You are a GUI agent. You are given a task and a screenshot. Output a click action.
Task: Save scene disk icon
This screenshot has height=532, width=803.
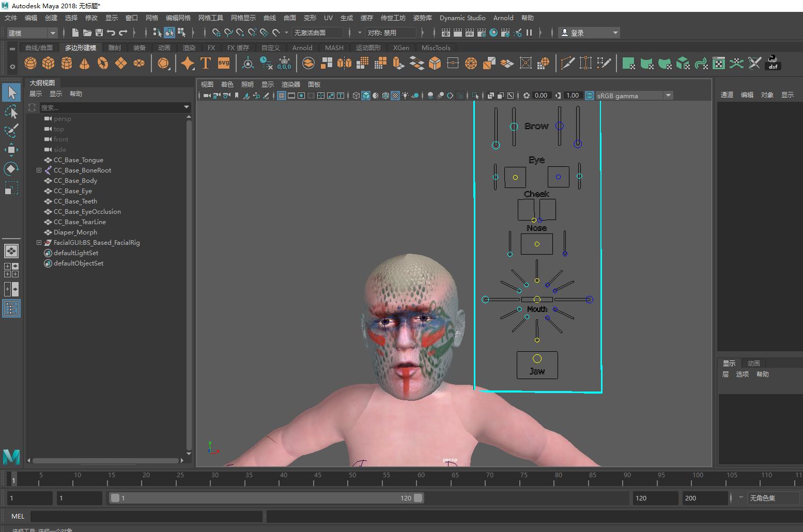99,33
